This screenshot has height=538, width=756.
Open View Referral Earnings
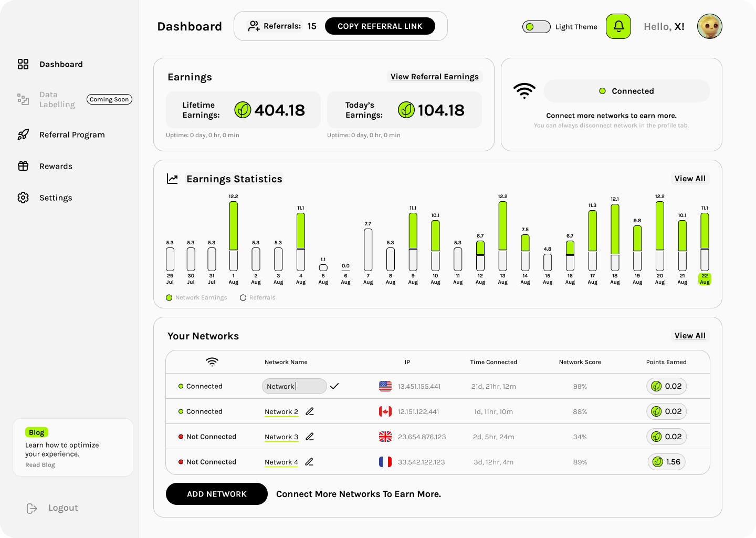[x=434, y=77]
